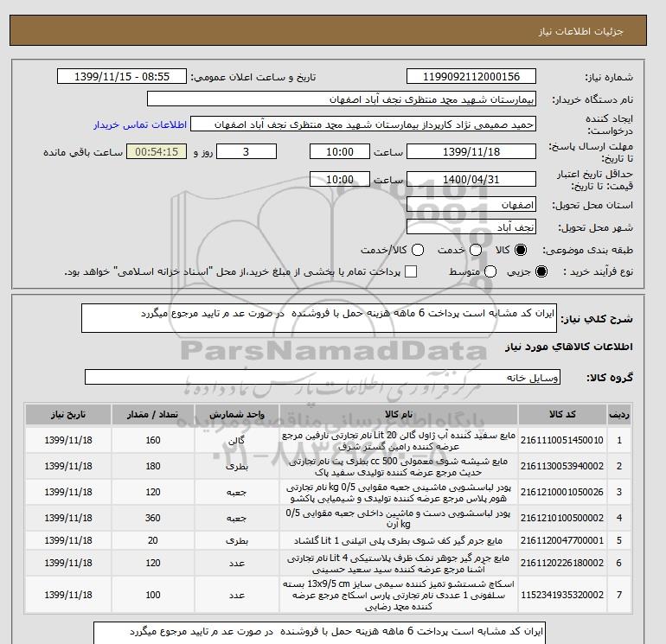Choose the جزیی purchase type radio
666x644 pixels.
541,271
